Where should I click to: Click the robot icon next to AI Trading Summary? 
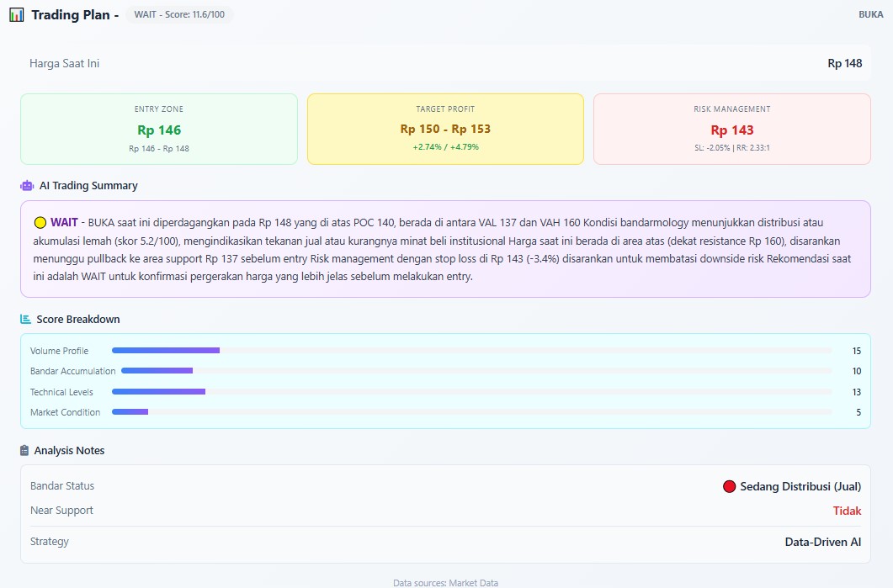click(27, 185)
